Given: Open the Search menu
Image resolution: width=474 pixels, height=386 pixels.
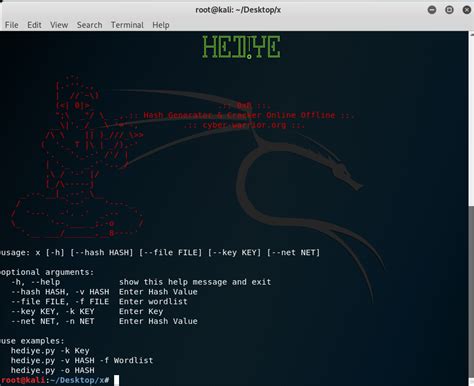Looking at the screenshot, I should [89, 25].
